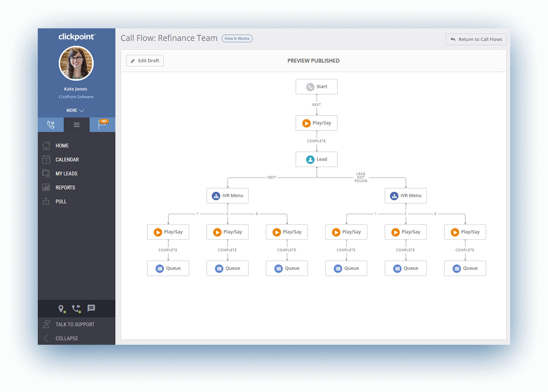Click the LEAD NOT FOUND branch label
548x392 pixels.
(x=361, y=177)
